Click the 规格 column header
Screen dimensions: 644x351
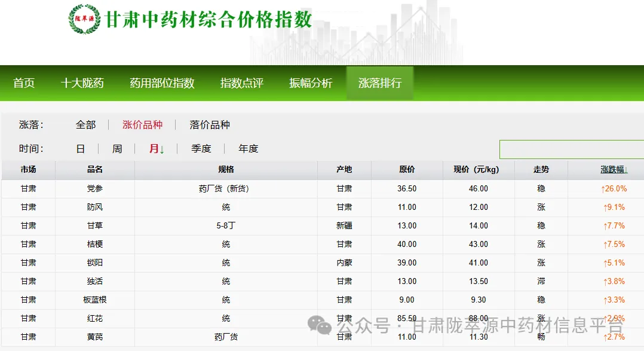tap(226, 169)
